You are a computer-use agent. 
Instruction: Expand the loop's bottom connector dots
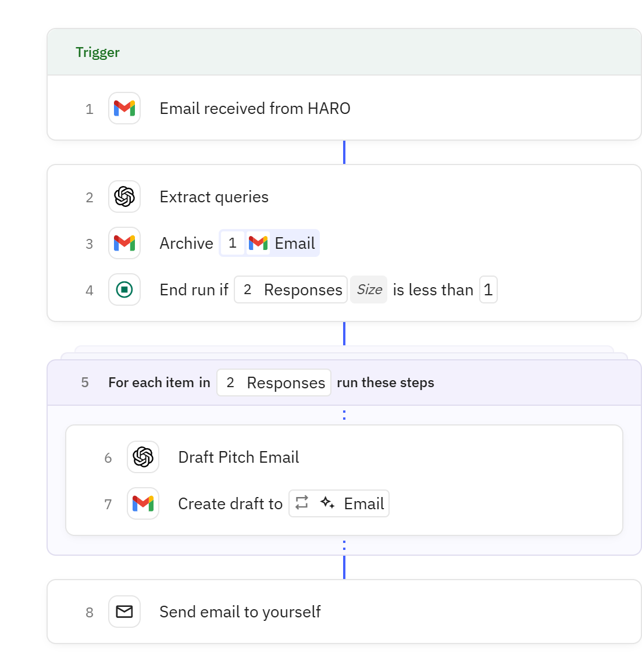click(344, 545)
